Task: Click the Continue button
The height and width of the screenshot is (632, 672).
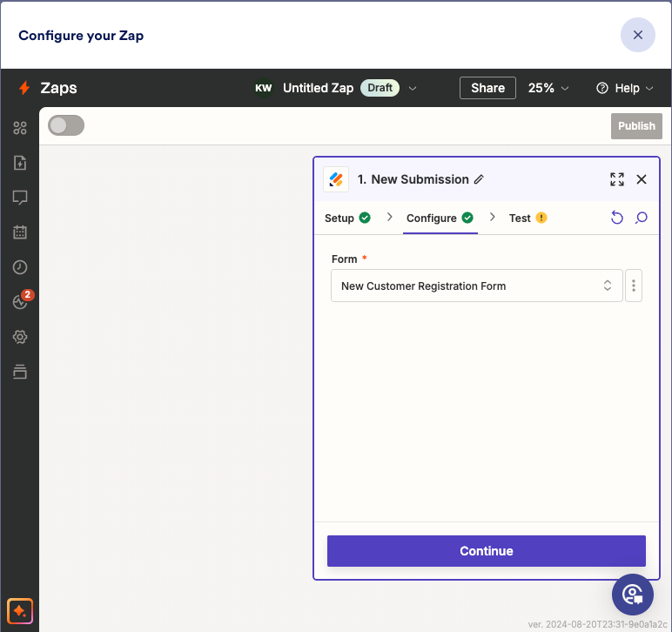Action: pyautogui.click(x=487, y=551)
